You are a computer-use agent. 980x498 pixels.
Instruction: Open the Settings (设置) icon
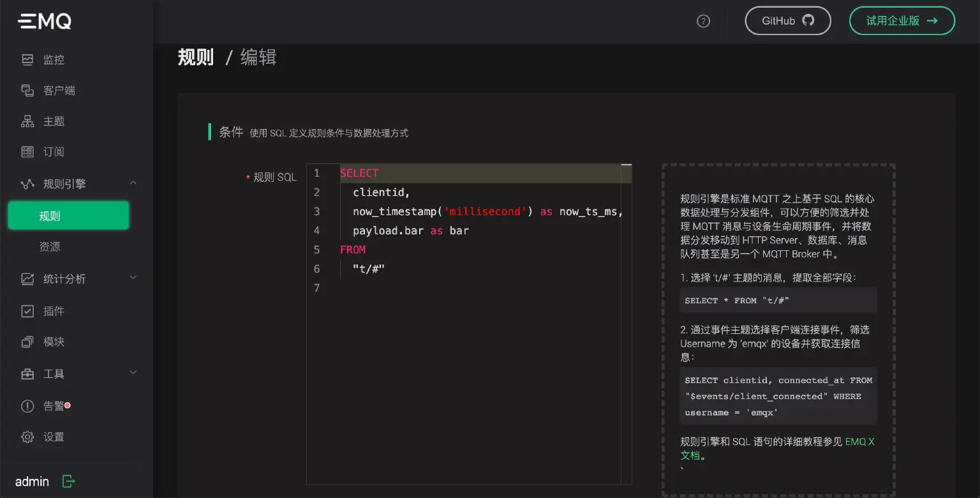click(27, 437)
